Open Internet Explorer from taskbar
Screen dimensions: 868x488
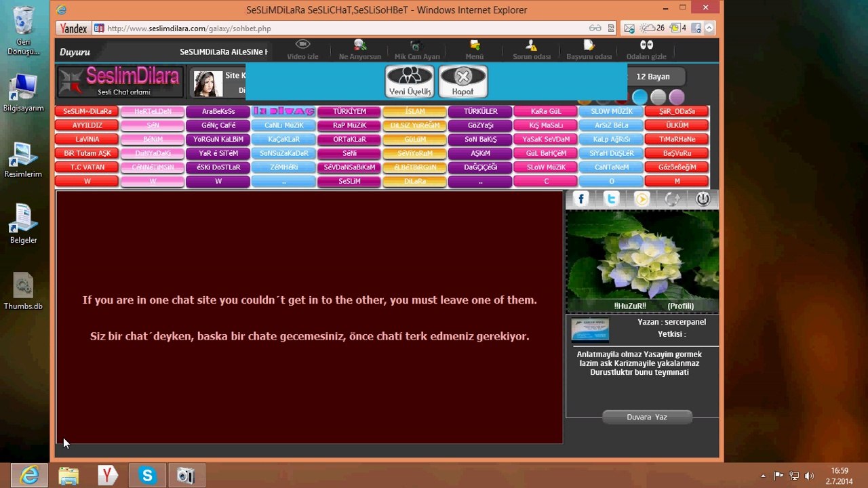click(29, 476)
